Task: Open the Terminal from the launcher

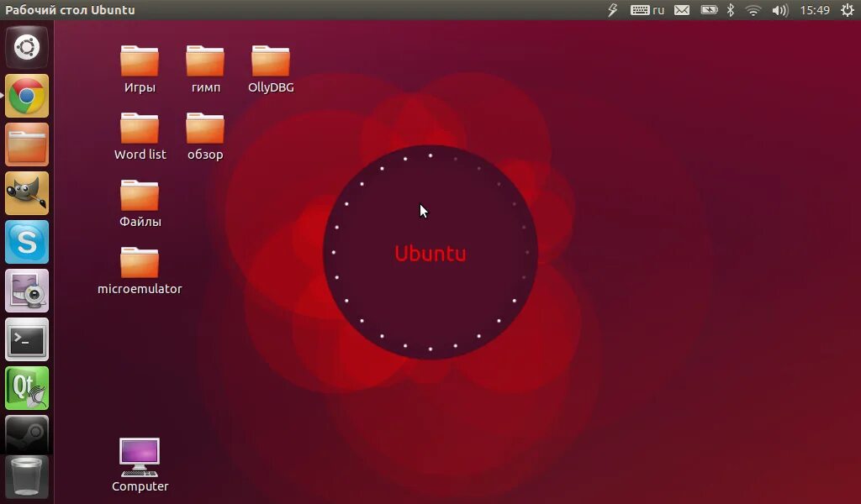Action: [x=27, y=339]
